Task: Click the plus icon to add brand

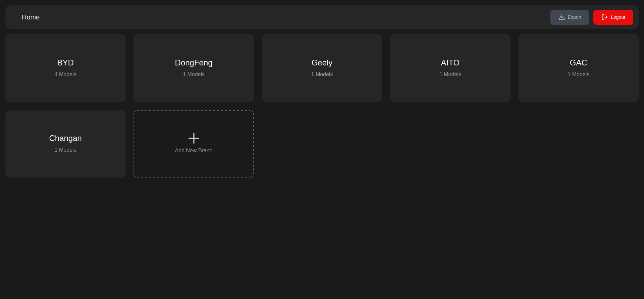Action: coord(194,138)
